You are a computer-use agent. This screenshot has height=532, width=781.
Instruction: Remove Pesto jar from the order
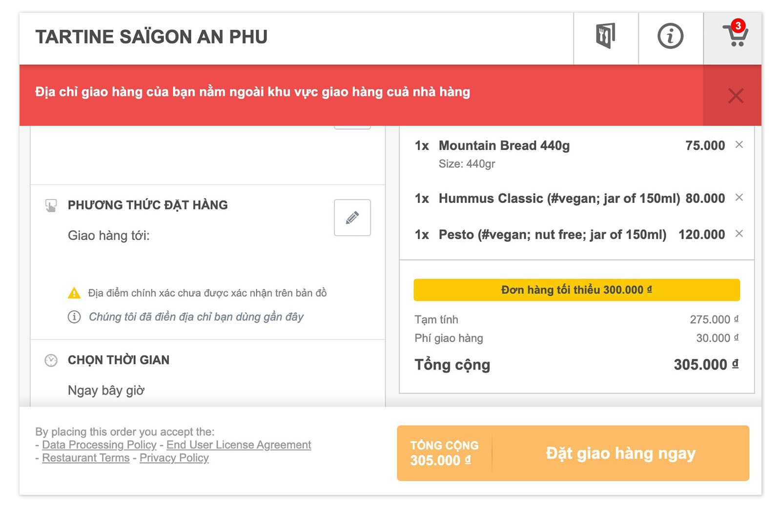(739, 234)
